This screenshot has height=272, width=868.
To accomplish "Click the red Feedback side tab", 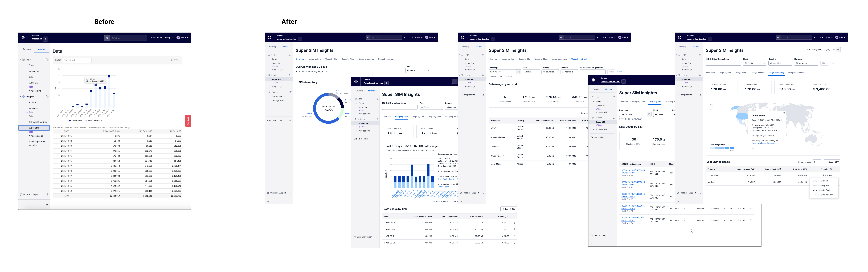I will (188, 121).
